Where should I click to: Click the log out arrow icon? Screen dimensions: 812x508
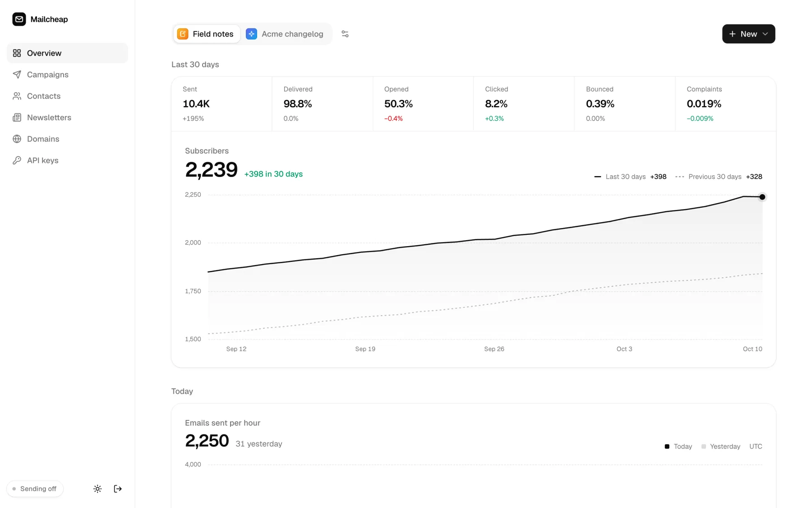pyautogui.click(x=118, y=489)
